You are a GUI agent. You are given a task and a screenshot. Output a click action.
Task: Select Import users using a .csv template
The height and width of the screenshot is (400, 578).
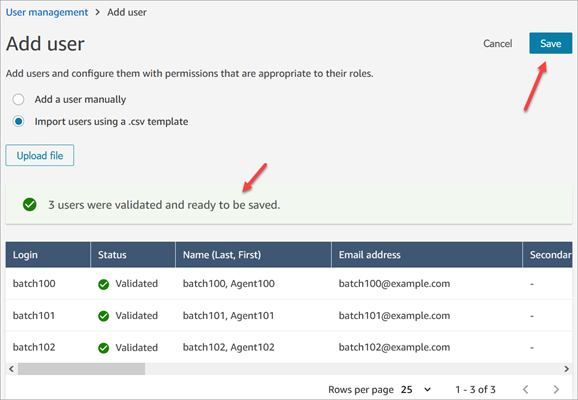[18, 121]
